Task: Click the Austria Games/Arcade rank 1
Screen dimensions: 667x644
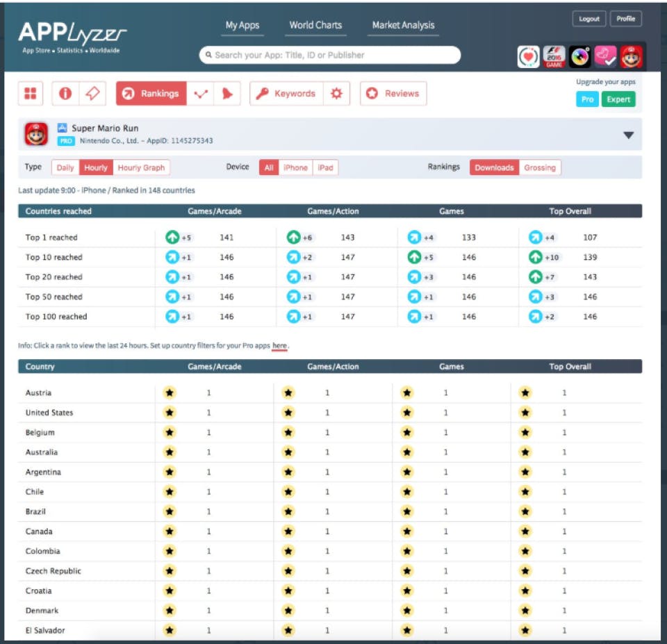Action: coord(209,393)
